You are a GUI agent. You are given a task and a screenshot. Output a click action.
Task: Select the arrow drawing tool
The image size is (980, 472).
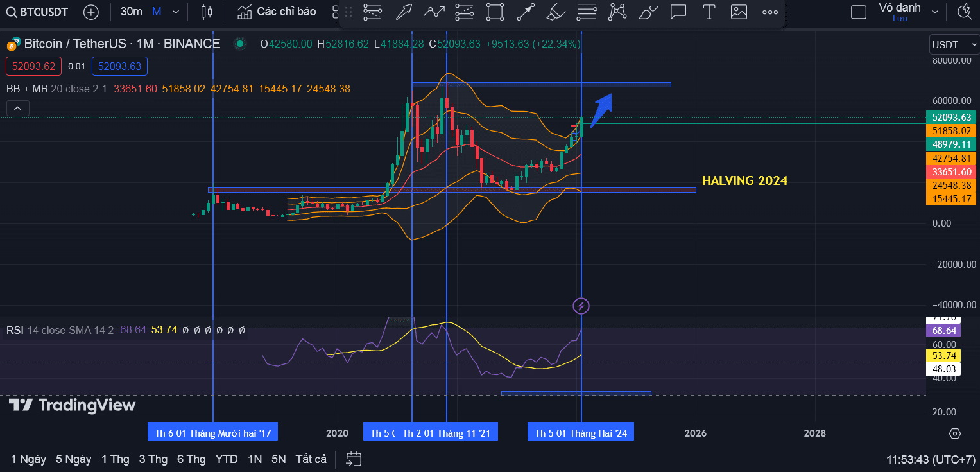[x=404, y=12]
